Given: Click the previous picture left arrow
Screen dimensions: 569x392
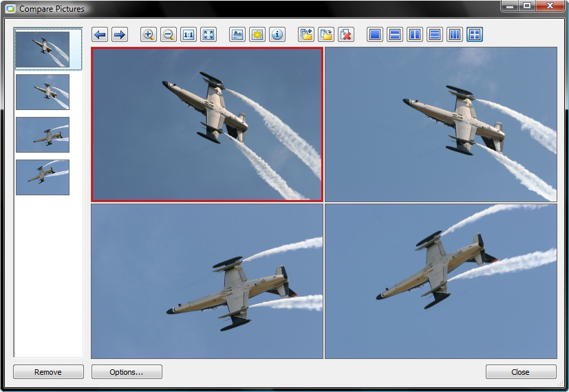Looking at the screenshot, I should tap(100, 34).
